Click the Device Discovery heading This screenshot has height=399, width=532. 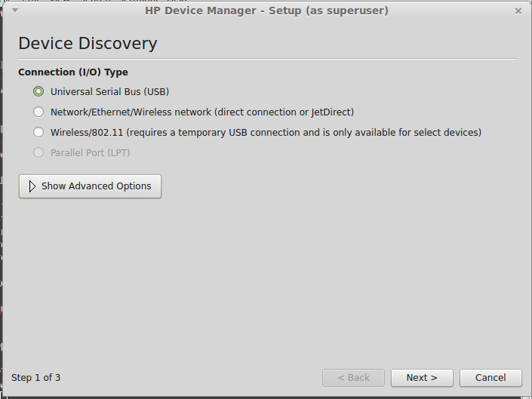[88, 44]
